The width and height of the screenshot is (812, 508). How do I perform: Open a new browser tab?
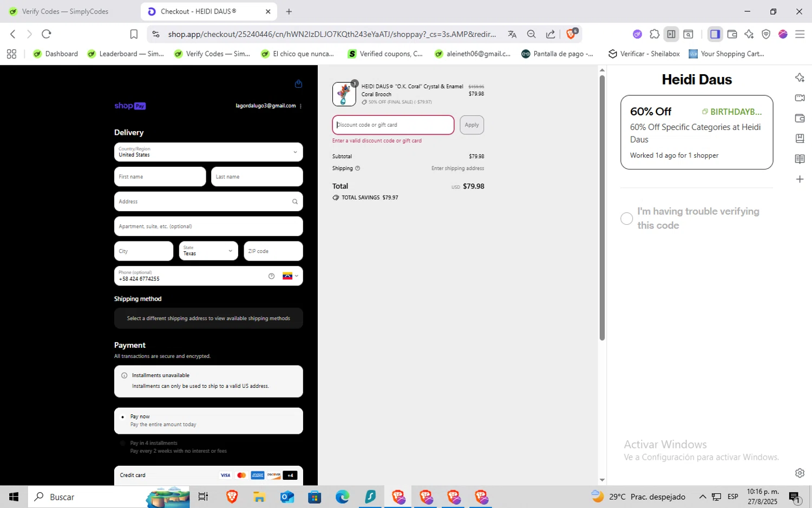(289, 11)
